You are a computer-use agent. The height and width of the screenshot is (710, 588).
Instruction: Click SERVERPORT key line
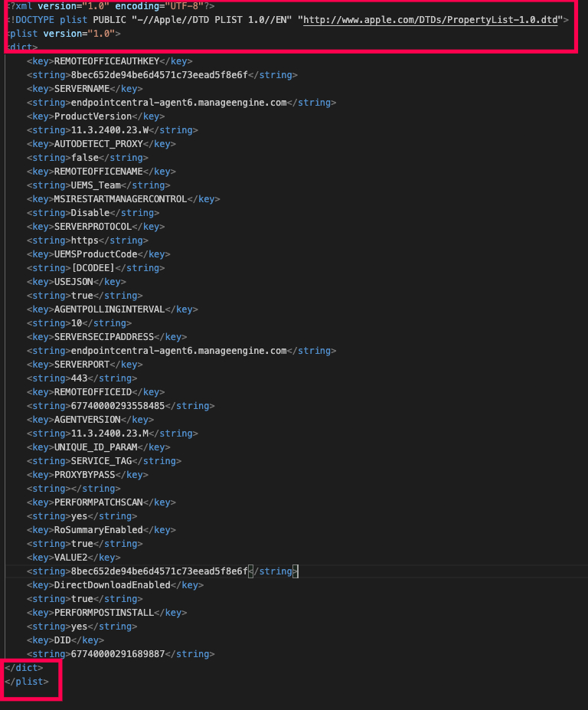85,365
